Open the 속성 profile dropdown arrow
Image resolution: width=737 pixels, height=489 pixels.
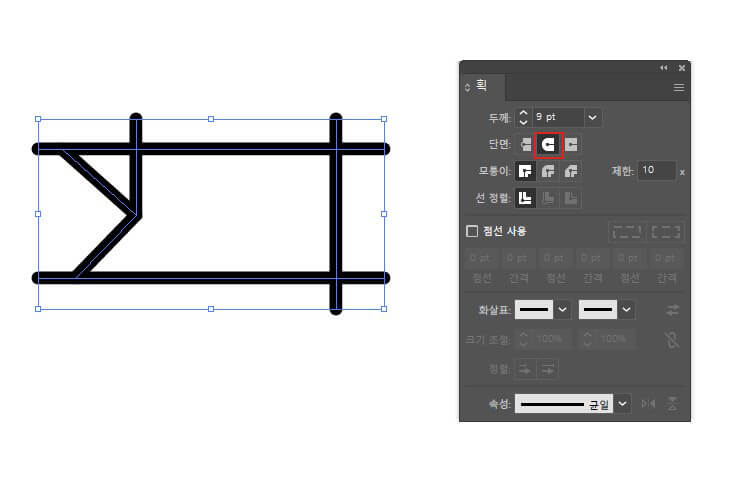(622, 404)
